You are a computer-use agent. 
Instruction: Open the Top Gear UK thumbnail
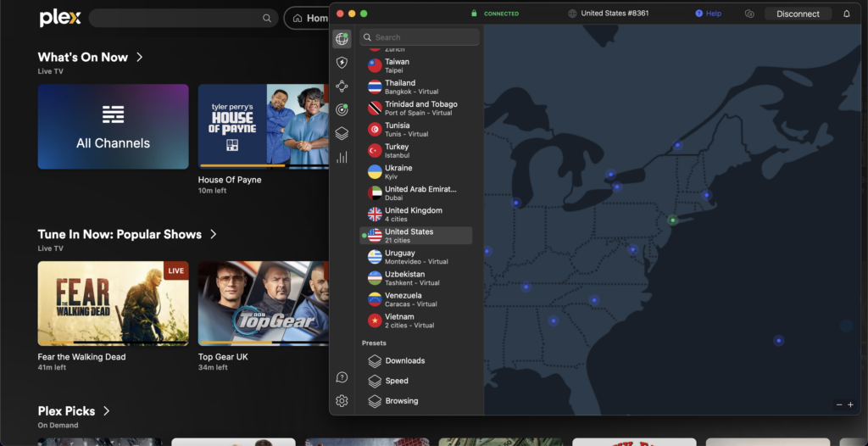tap(264, 304)
